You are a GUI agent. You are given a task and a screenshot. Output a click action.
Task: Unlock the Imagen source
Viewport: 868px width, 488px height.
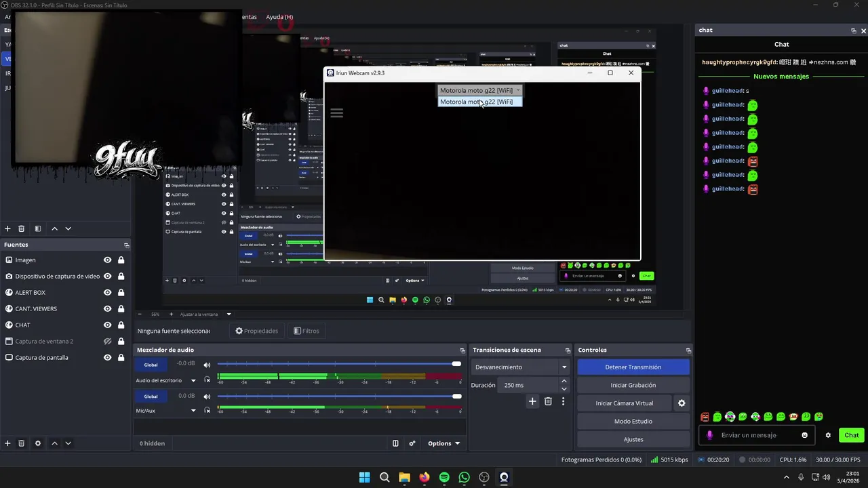pos(121,260)
